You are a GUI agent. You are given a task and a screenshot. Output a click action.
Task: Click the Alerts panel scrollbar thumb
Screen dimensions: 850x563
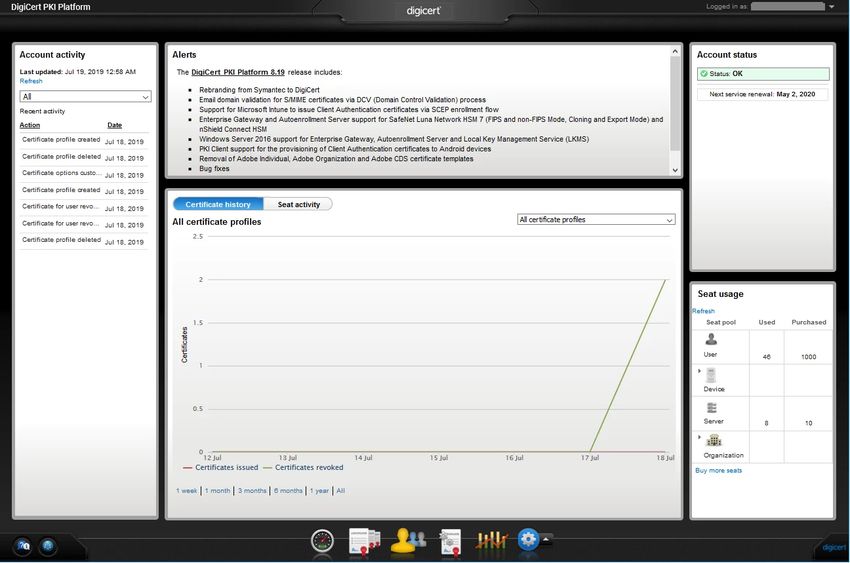pyautogui.click(x=675, y=103)
